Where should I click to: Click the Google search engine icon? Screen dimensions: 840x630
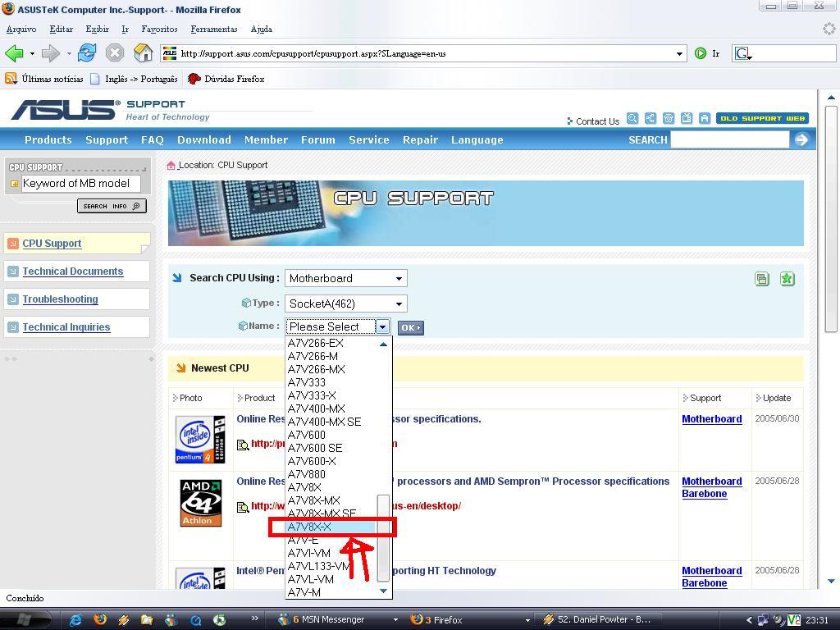coord(742,53)
